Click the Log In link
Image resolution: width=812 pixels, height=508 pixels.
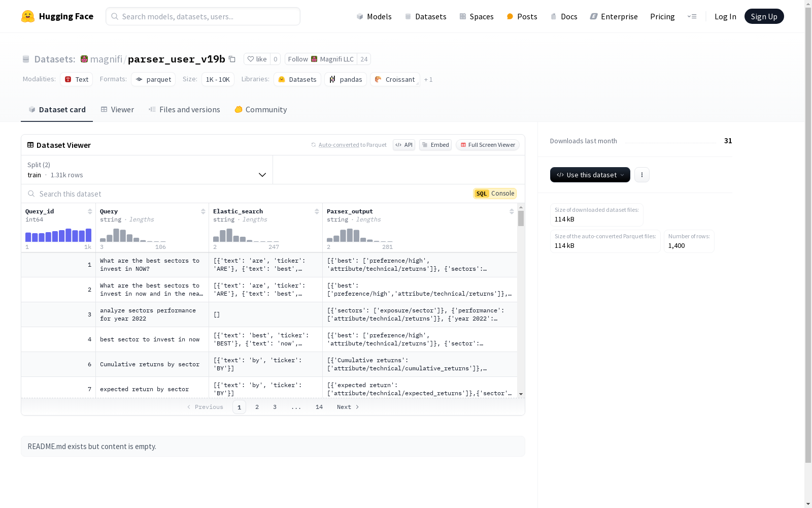tap(725, 16)
